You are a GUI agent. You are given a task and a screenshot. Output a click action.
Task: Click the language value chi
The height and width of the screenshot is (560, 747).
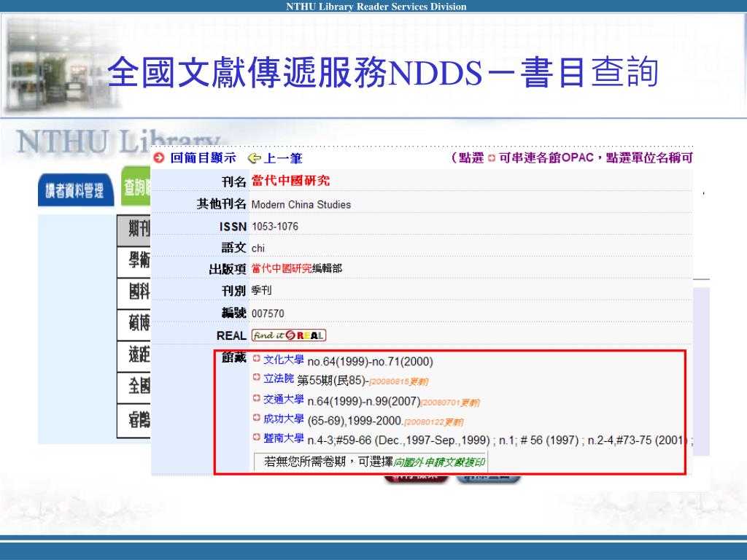point(258,248)
